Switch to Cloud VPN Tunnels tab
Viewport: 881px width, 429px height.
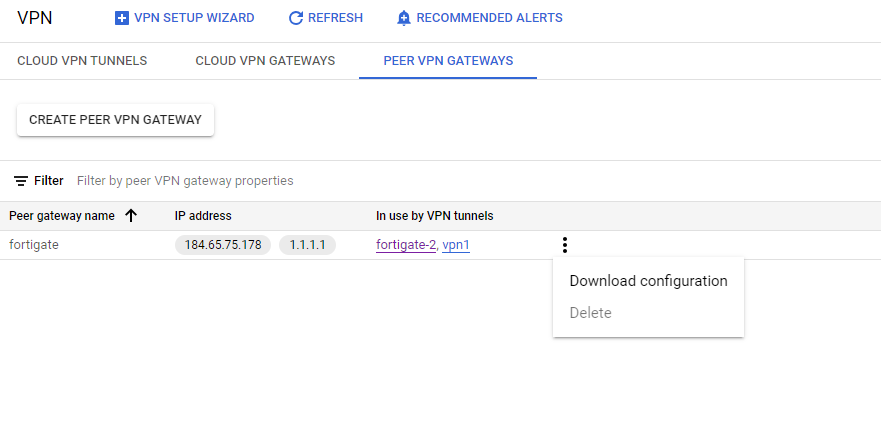coord(82,61)
